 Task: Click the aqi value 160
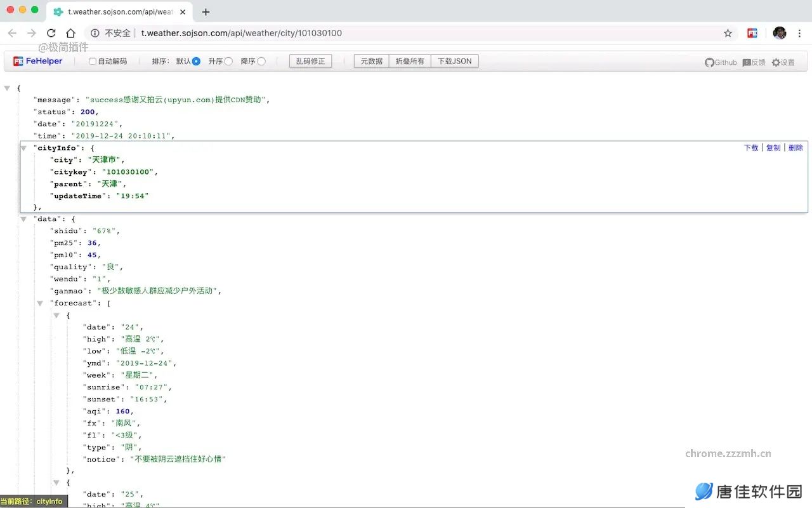123,411
